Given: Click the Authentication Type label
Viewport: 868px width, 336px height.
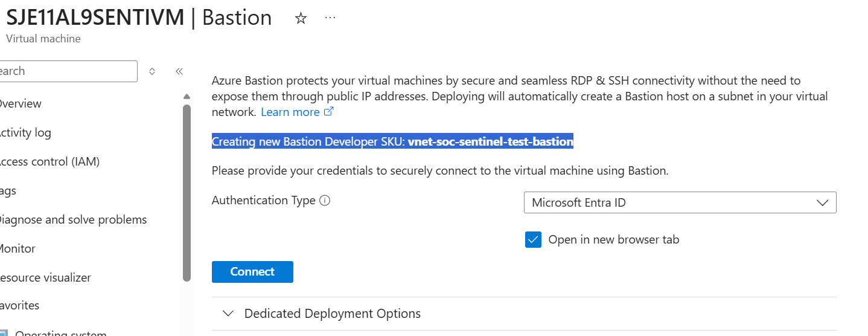Looking at the screenshot, I should coord(264,201).
